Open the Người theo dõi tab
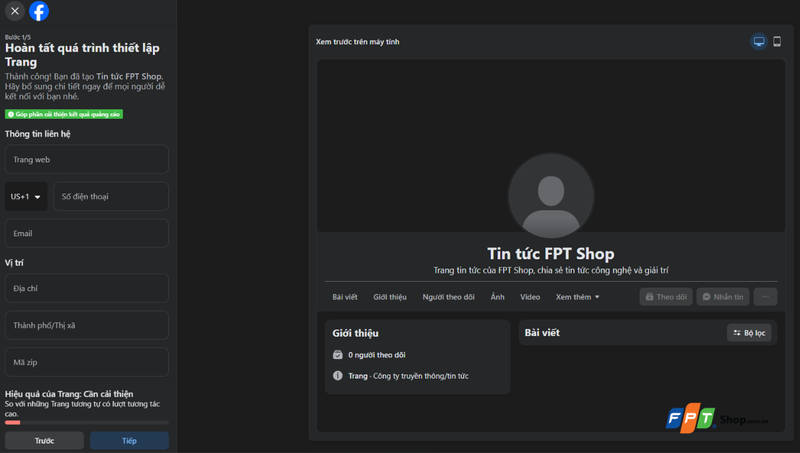This screenshot has width=800, height=453. tap(448, 297)
